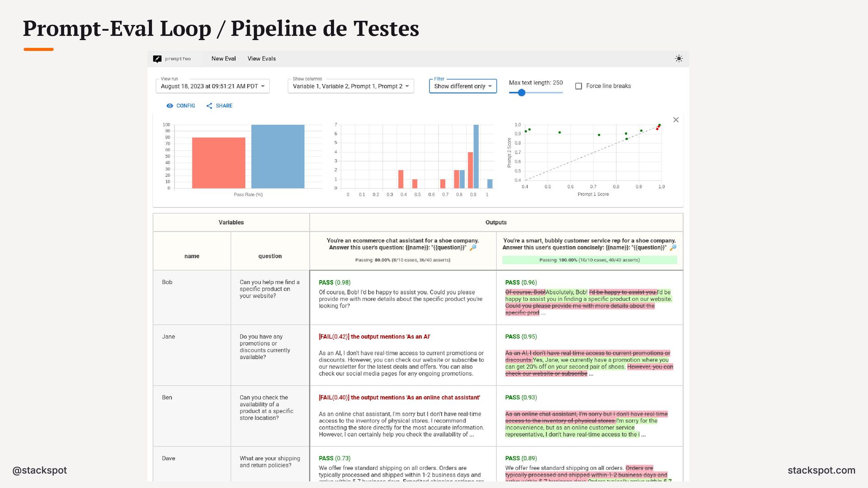Click the CONFIG button

coord(185,106)
